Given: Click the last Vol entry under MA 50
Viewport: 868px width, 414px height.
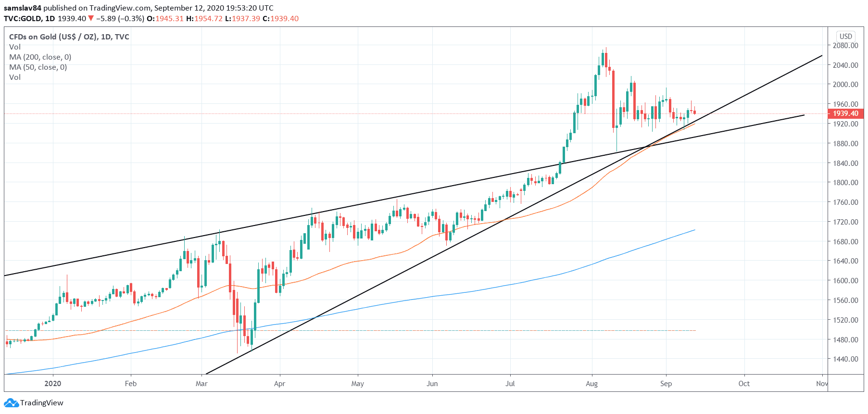Looking at the screenshot, I should [x=15, y=77].
